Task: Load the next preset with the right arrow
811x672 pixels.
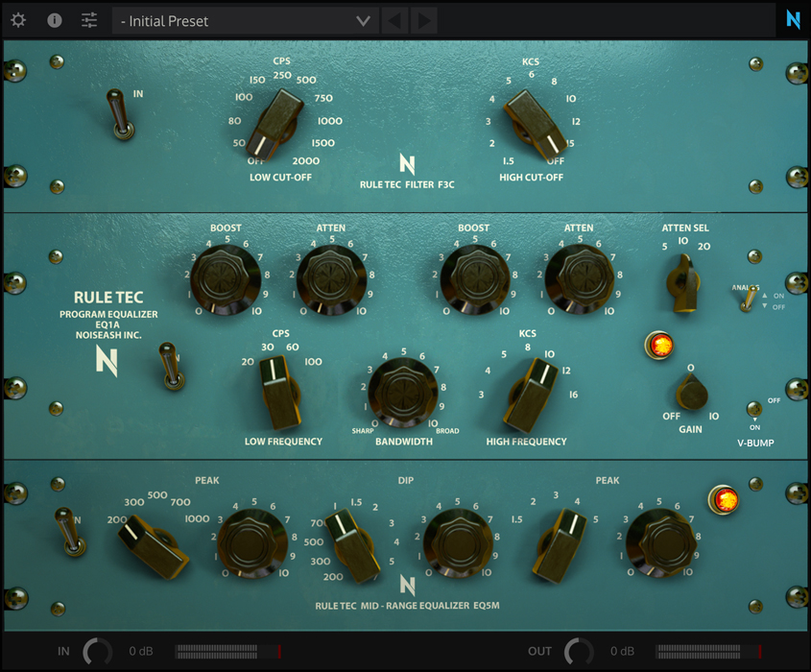Action: click(423, 21)
